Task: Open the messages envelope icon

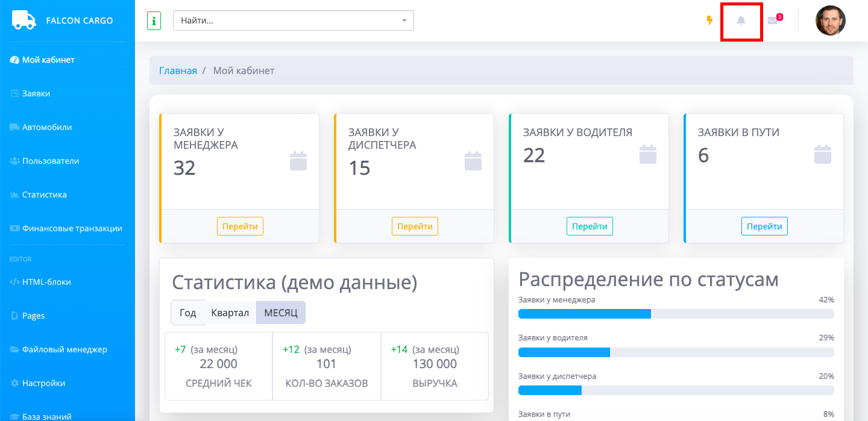Action: click(x=773, y=21)
